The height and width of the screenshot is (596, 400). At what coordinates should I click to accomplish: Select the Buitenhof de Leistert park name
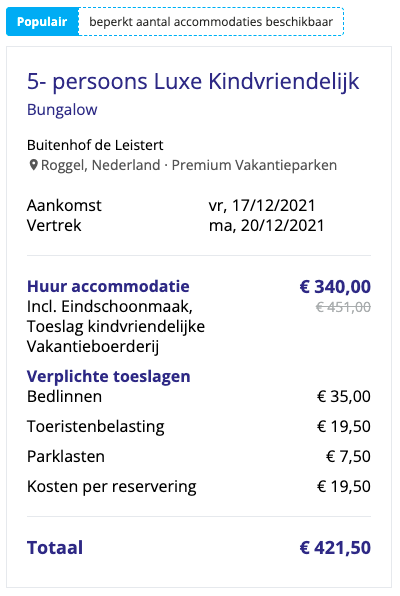pyautogui.click(x=95, y=145)
